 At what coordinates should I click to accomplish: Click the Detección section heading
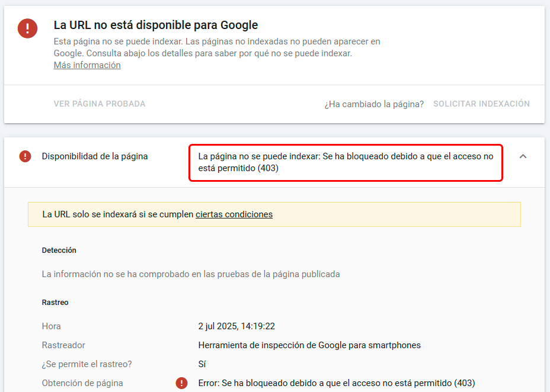click(x=59, y=250)
